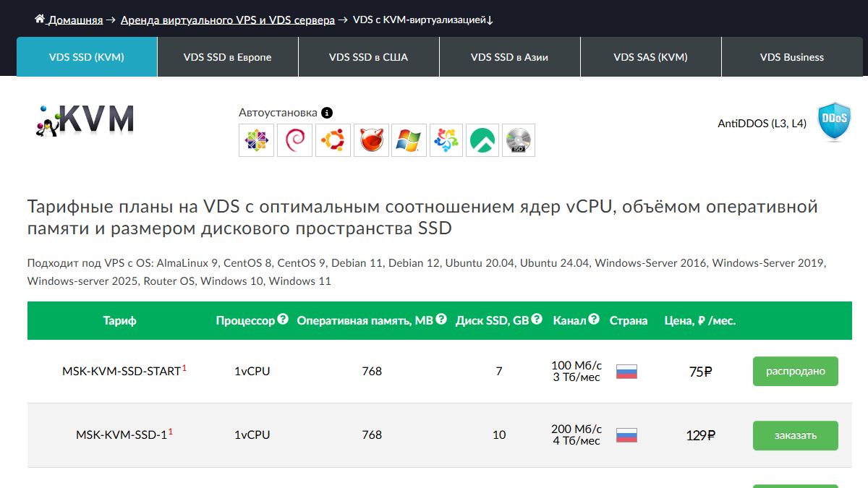Screen dimensions: 868x488
Task: Click the home icon in breadcrumbs
Action: click(x=40, y=19)
